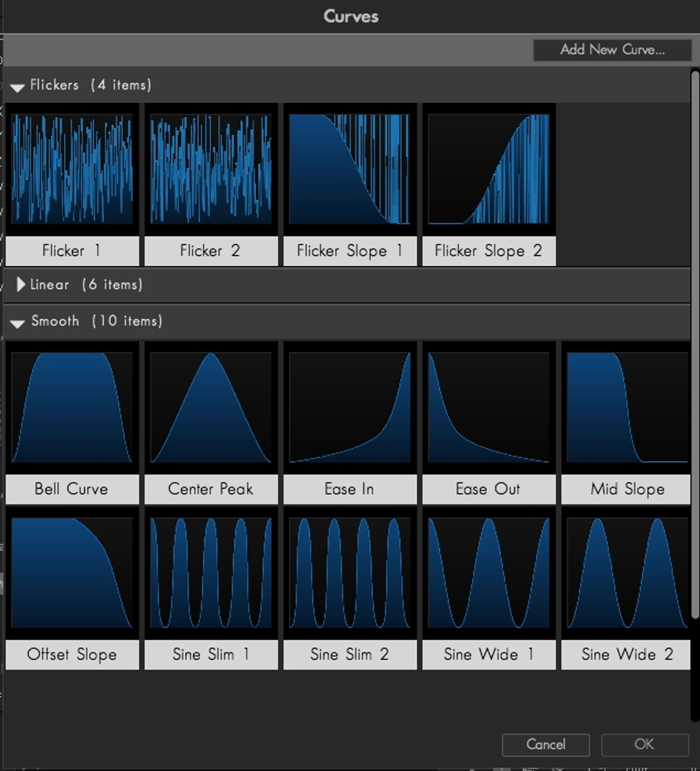Select the Flicker 1 curve thumbnail
The image size is (700, 771).
(72, 169)
